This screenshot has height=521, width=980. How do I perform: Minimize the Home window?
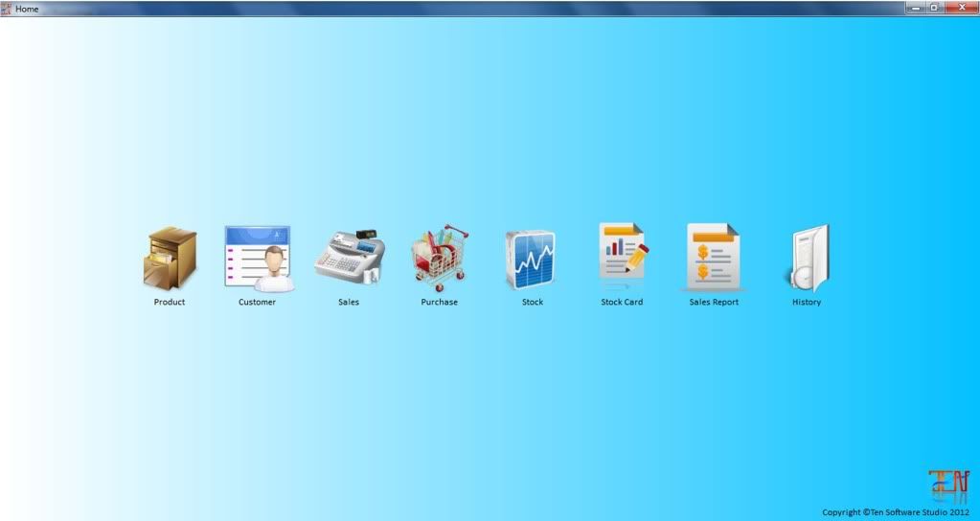point(916,8)
